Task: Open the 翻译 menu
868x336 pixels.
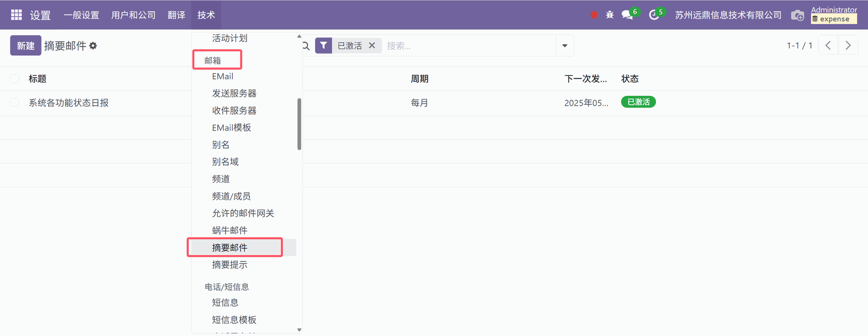Action: tap(176, 15)
